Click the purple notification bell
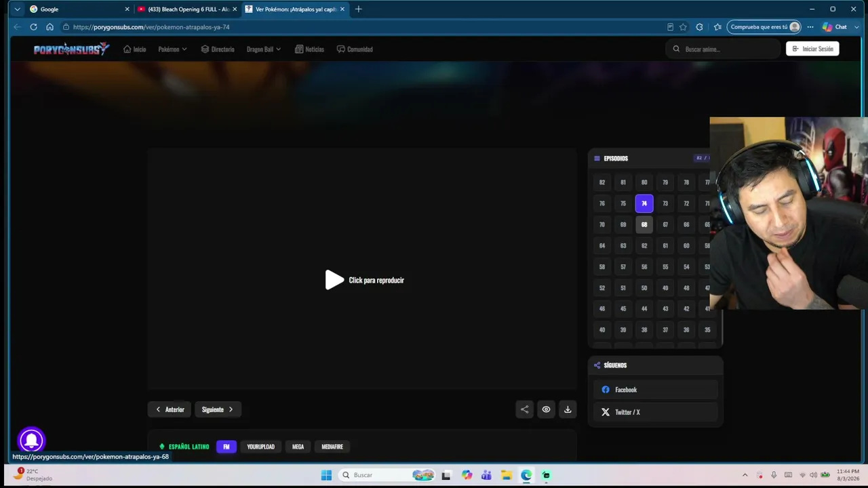This screenshot has height=488, width=868. [31, 441]
